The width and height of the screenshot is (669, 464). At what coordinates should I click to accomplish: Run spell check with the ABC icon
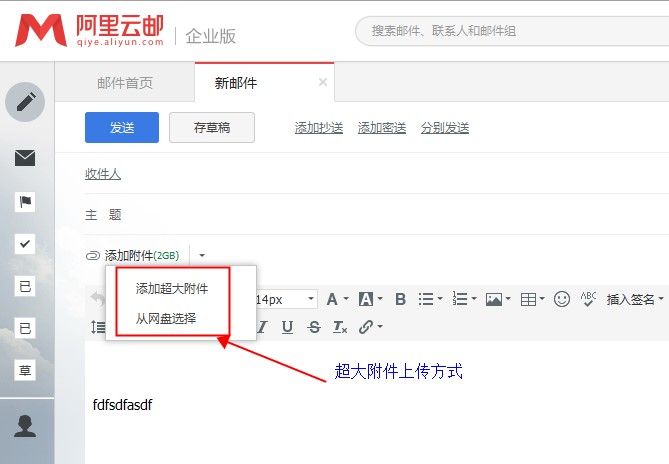click(588, 299)
